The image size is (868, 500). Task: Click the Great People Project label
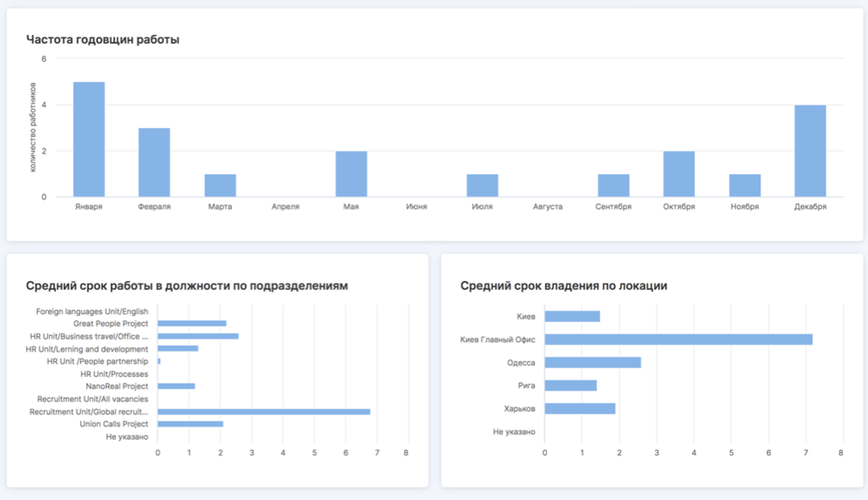coord(111,324)
